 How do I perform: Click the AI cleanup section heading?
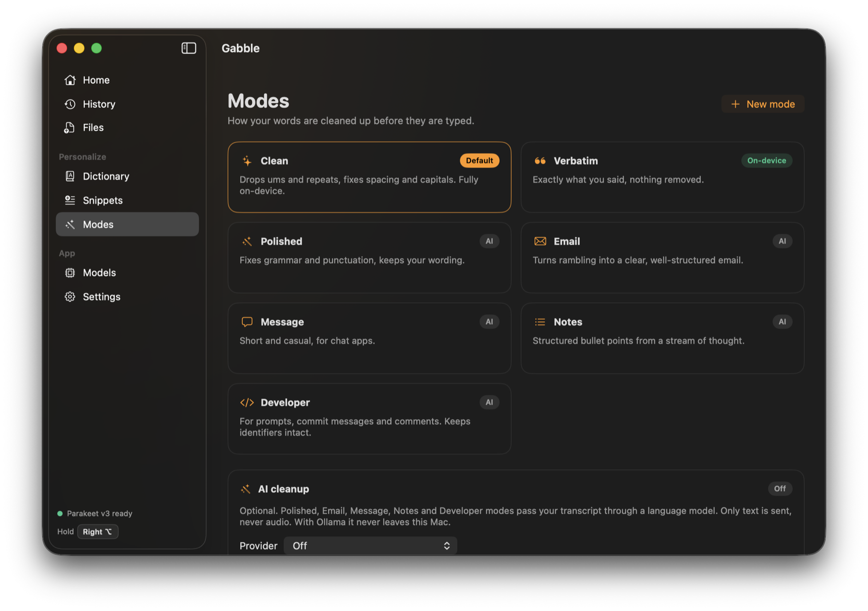284,489
